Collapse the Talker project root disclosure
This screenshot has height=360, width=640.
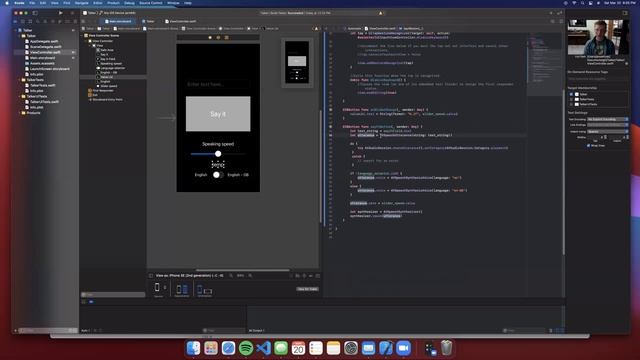(x=16, y=30)
